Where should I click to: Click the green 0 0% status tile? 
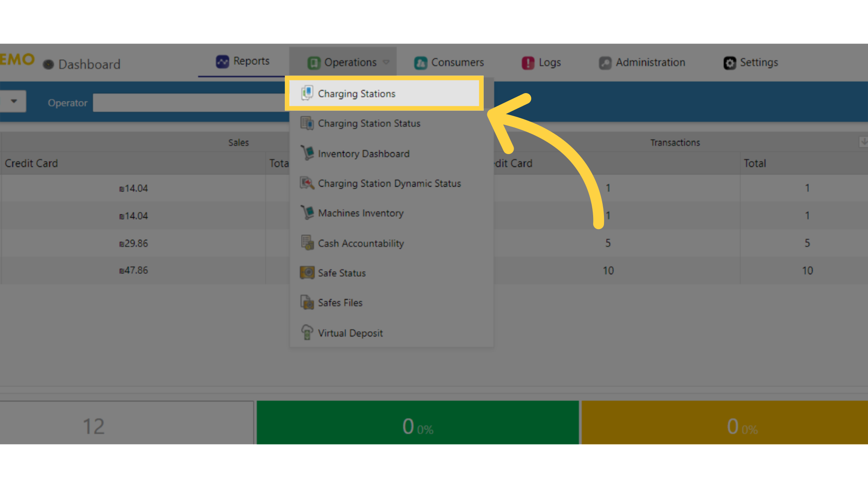click(418, 422)
